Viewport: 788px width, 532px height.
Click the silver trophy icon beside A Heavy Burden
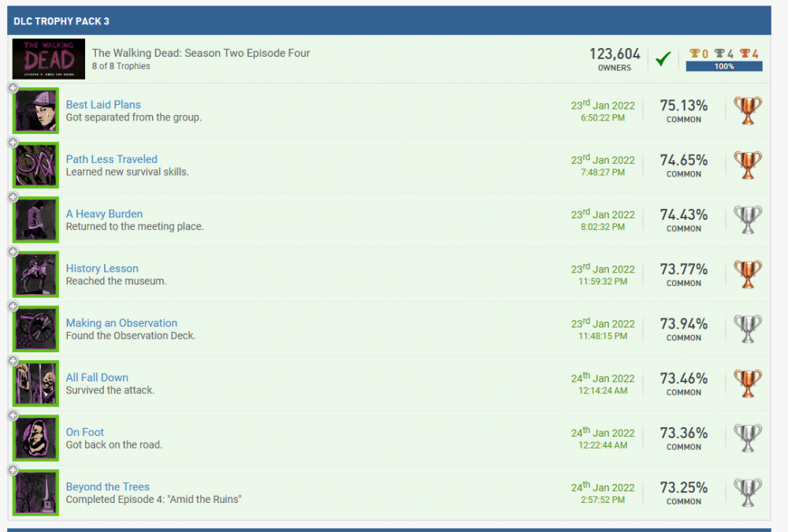747,219
